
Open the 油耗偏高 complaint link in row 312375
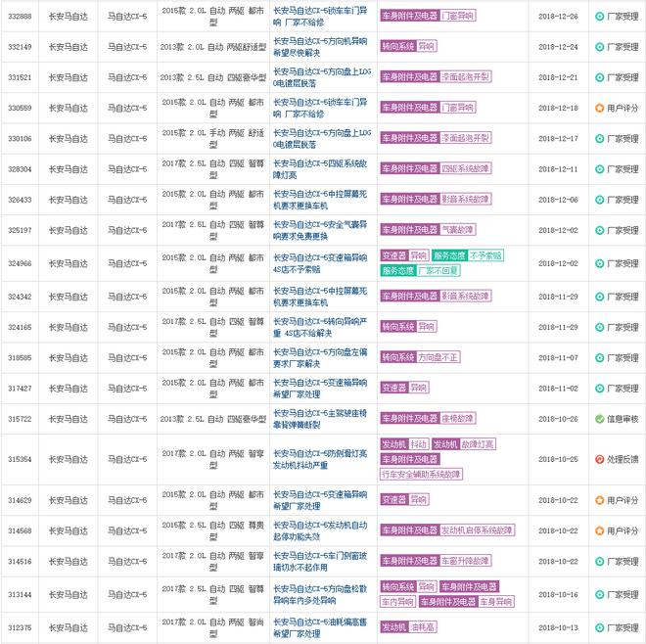pos(320,628)
